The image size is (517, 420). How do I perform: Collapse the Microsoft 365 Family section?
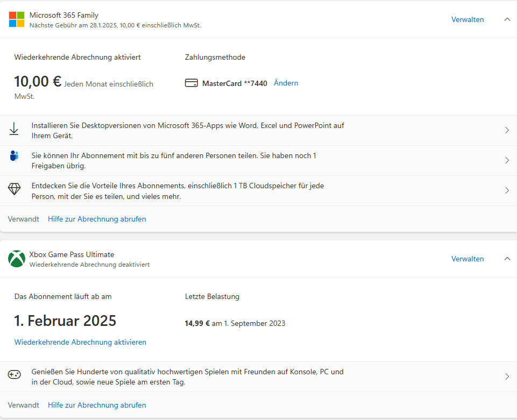click(x=507, y=19)
